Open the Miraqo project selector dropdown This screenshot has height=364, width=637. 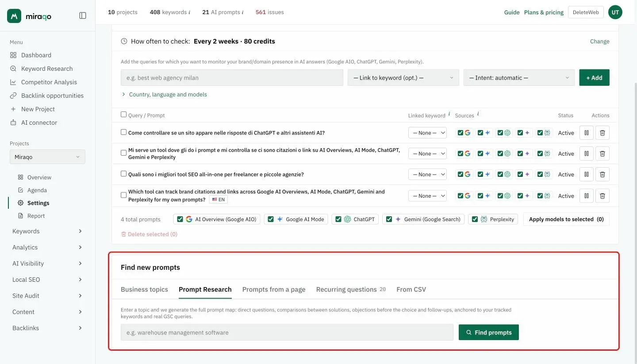47,157
